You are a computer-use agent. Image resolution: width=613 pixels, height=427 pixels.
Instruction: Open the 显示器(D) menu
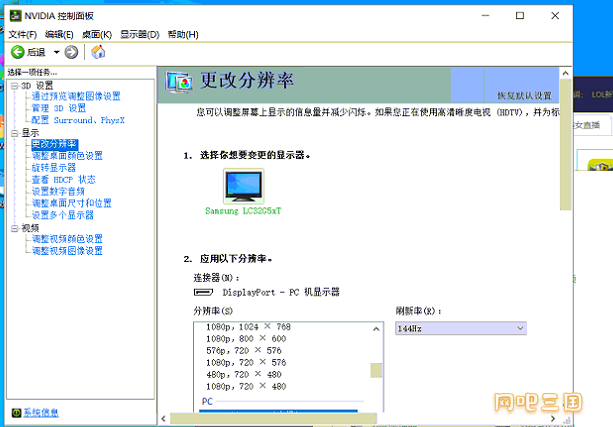click(140, 34)
